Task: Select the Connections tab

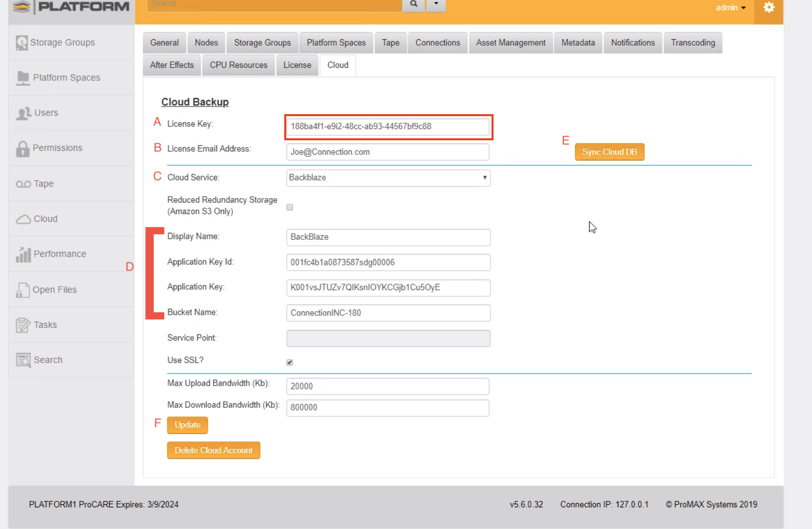Action: coord(438,43)
